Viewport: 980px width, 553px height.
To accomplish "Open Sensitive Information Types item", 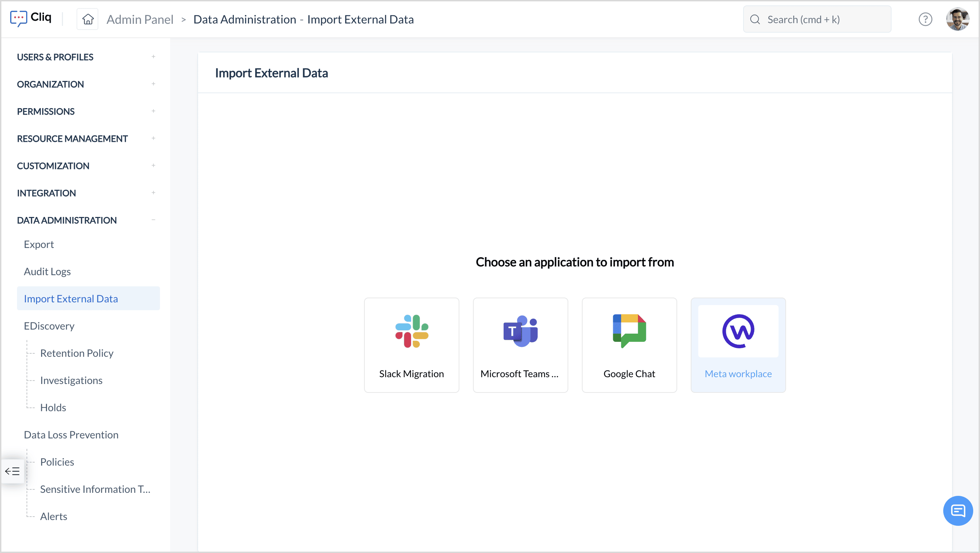I will click(95, 489).
